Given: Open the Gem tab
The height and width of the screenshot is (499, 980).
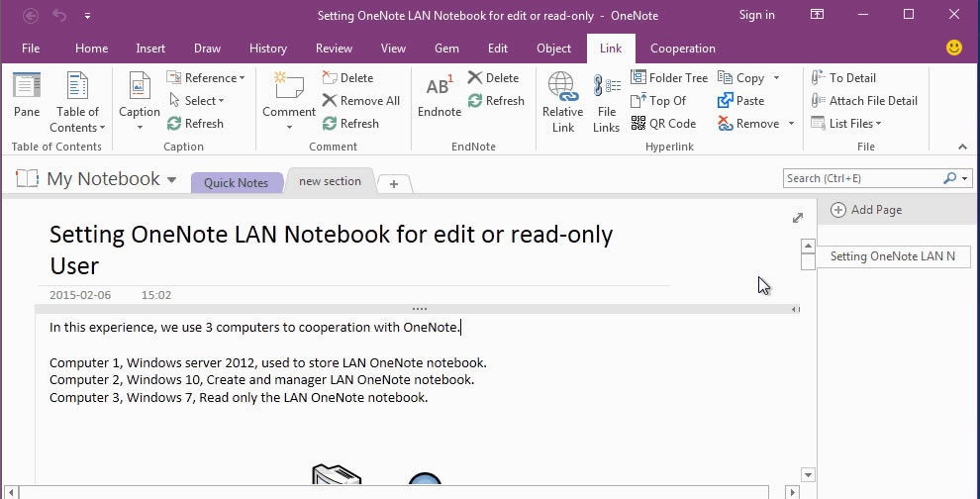Looking at the screenshot, I should pyautogui.click(x=446, y=49).
